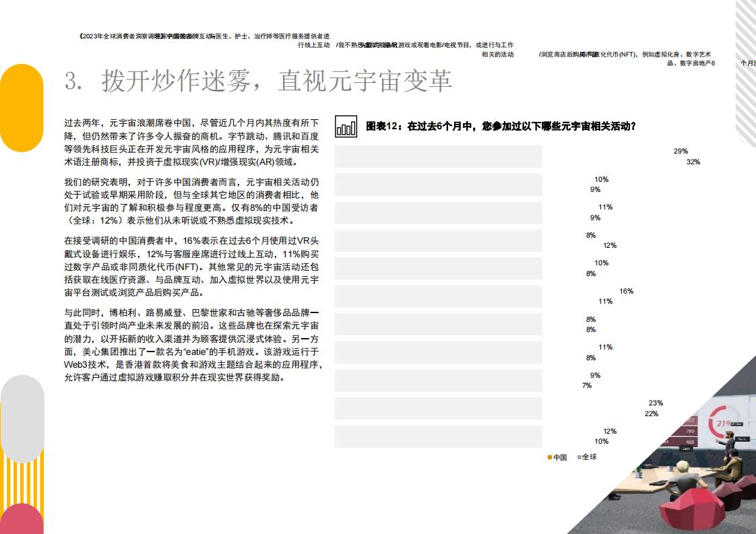Click the paragraph beginning 在接受调研的中国消费者中
756x534 pixels.
pyautogui.click(x=191, y=267)
